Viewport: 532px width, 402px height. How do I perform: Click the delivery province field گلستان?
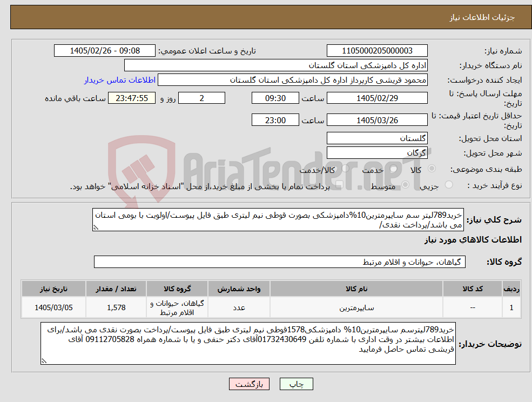[x=377, y=138]
